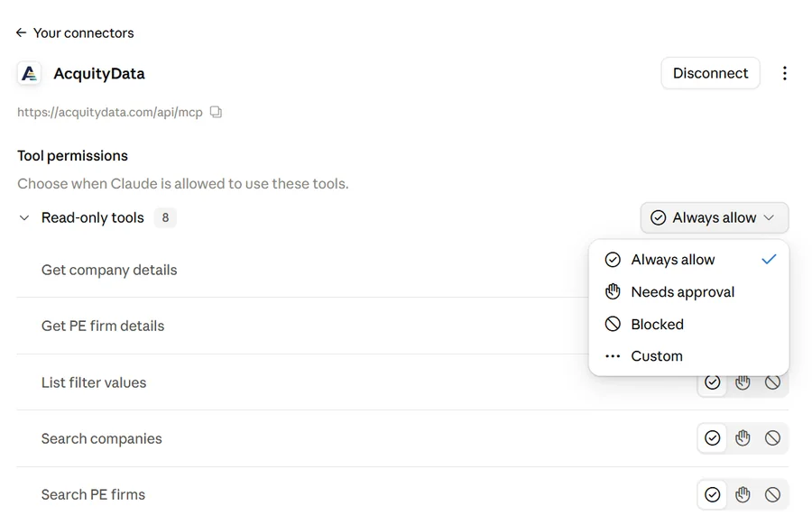Set Search companies to always allow
The image size is (812, 515).
(x=712, y=438)
